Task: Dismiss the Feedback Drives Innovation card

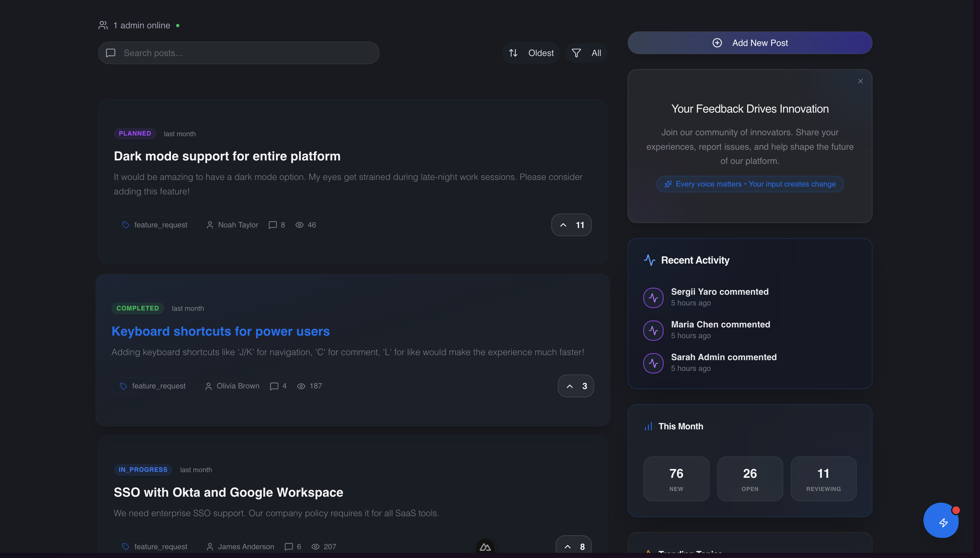Action: point(860,81)
